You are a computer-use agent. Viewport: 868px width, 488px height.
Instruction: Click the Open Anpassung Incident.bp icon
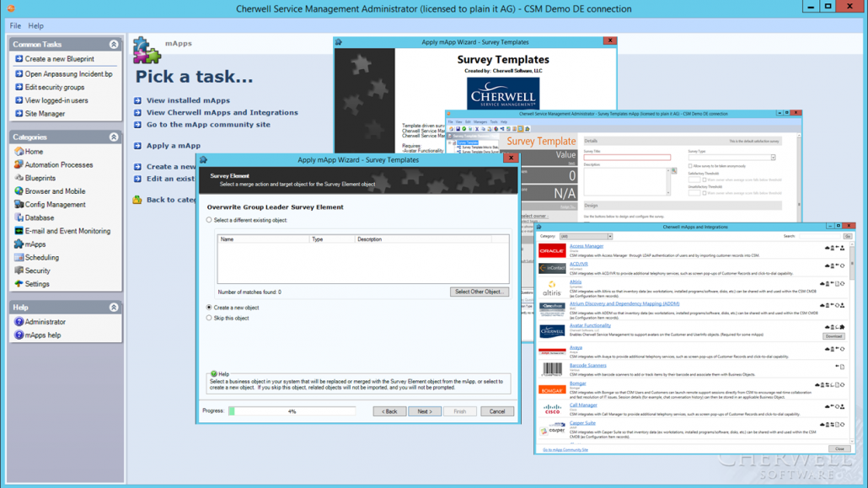(x=19, y=73)
